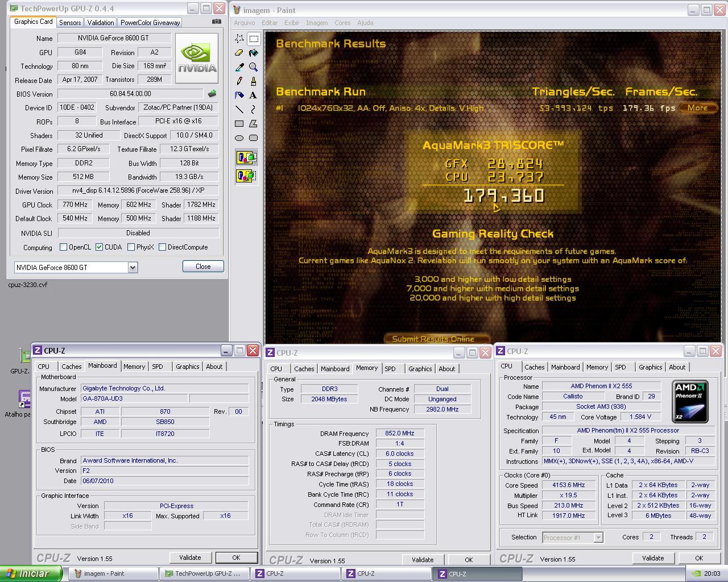Select the Text tool in Paint
This screenshot has width=728, height=582.
[x=254, y=95]
